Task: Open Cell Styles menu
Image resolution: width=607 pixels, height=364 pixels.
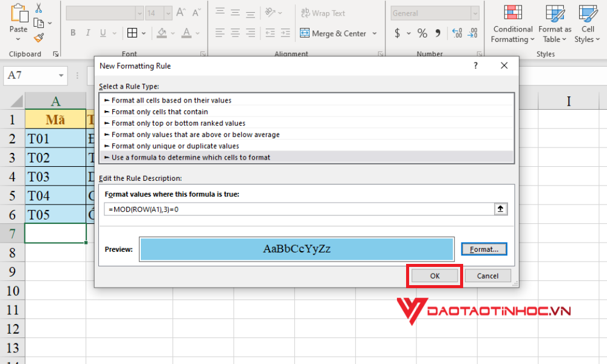Action: [587, 24]
